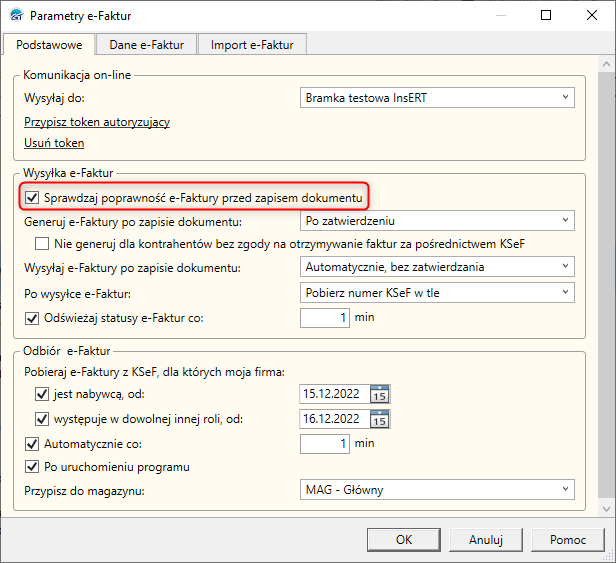Enable Nie generuj dla kontrahentów checkbox

pos(42,243)
